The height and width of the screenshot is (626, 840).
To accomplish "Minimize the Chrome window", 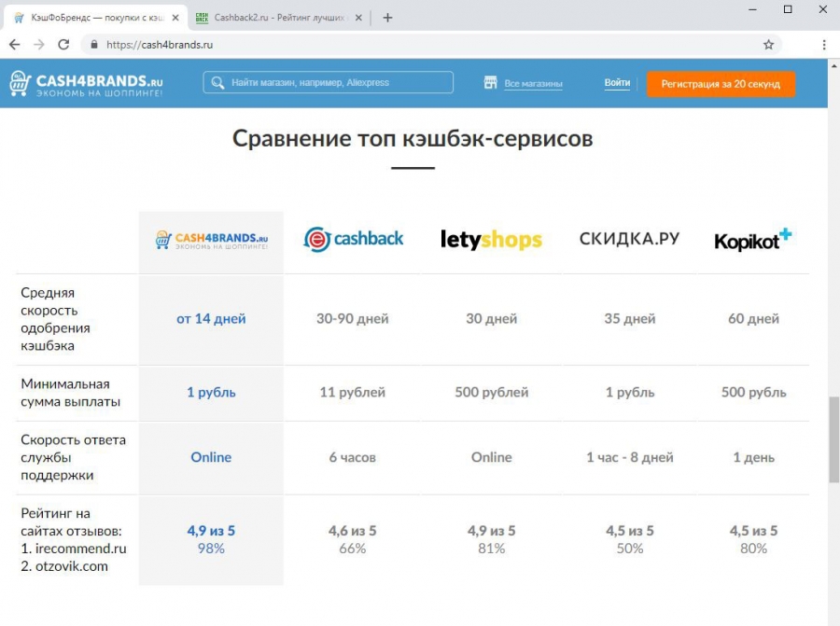I will point(752,9).
